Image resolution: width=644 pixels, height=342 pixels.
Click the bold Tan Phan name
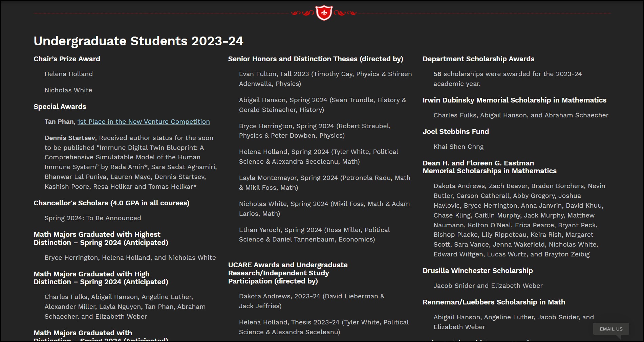tap(59, 122)
